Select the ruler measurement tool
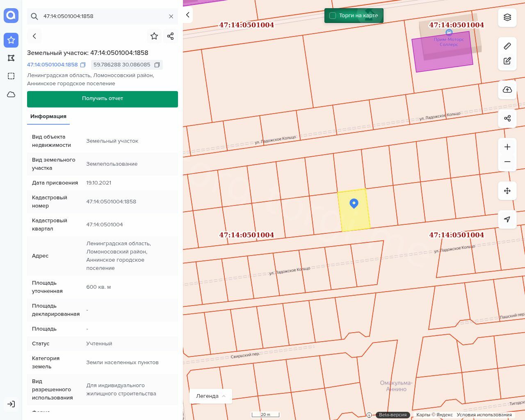The height and width of the screenshot is (420, 525). pos(507,46)
